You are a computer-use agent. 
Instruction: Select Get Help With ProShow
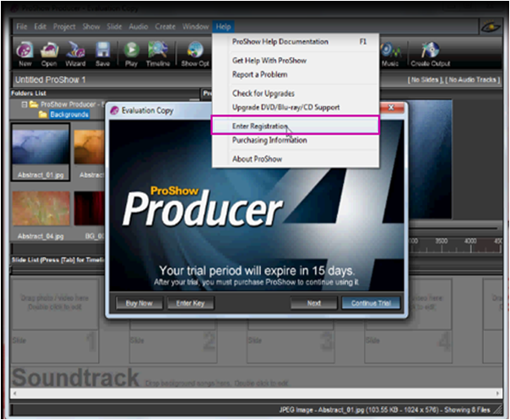point(296,61)
